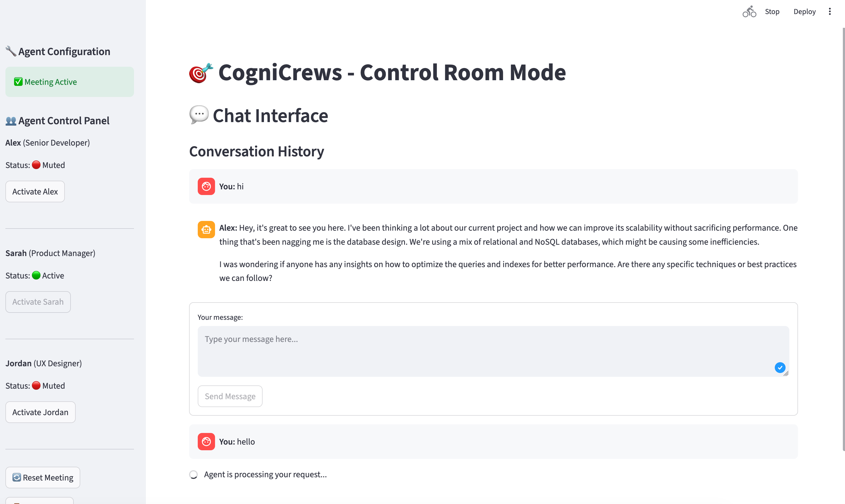
Task: Click the loading spinner next to 'Agent is processing'
Action: [x=194, y=475]
